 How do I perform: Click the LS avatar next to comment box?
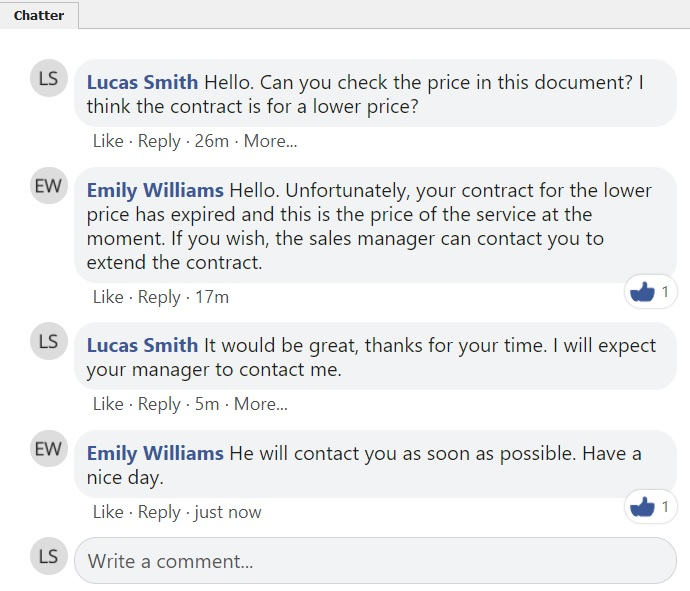[49, 556]
